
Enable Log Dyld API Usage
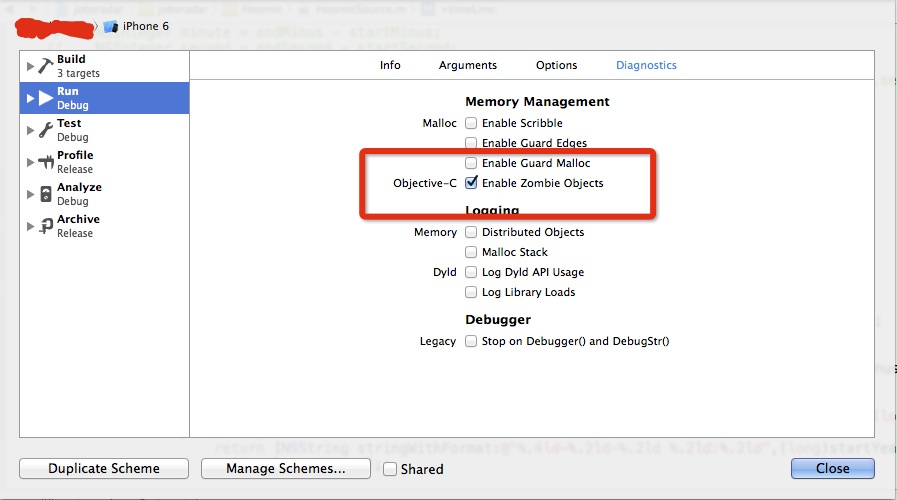(471, 272)
